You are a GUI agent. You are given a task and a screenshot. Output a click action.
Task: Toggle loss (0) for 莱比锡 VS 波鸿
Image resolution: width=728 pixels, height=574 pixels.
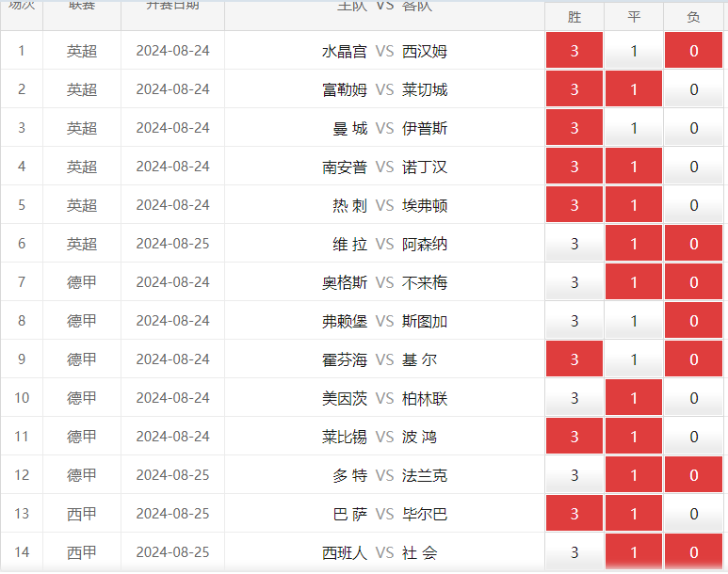(694, 436)
